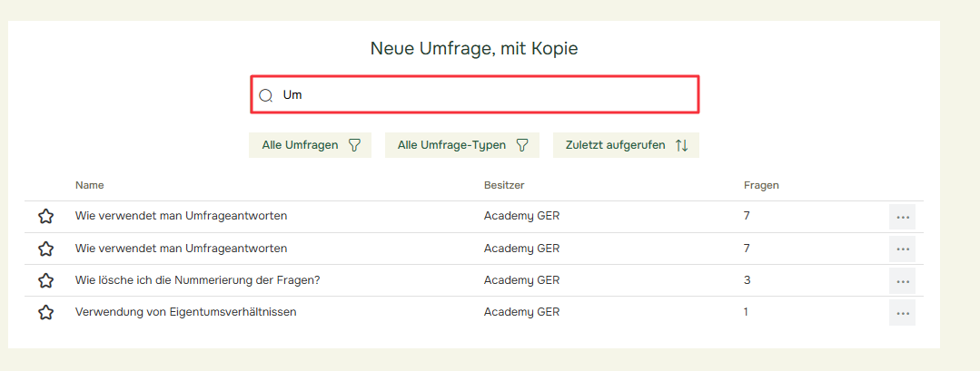Open the 'Zuletzt aufgerufen' sort dropdown

tap(627, 145)
